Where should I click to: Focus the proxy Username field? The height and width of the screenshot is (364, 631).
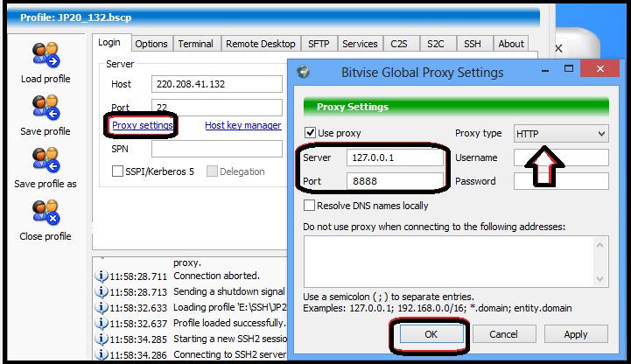pyautogui.click(x=561, y=157)
